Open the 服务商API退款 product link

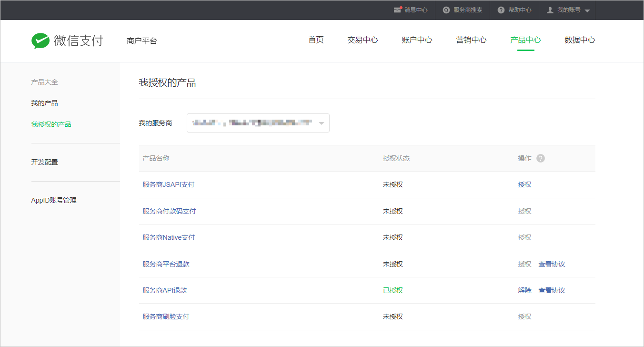pyautogui.click(x=164, y=290)
